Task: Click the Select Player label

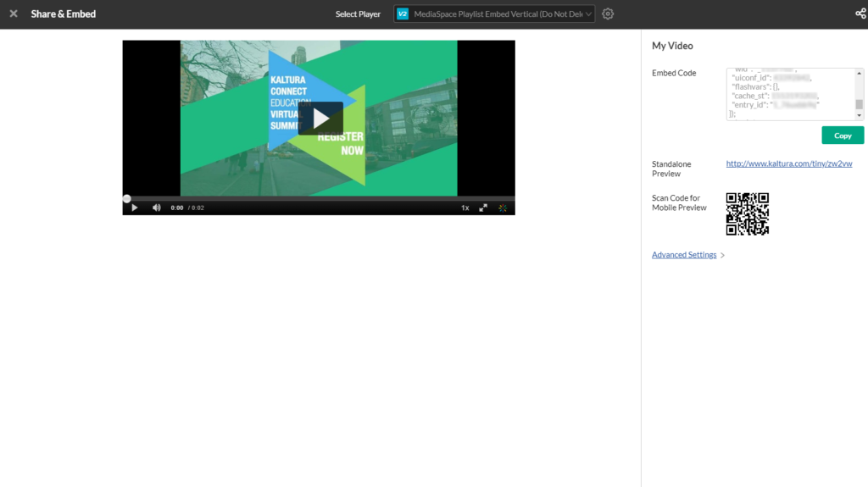Action: click(358, 14)
